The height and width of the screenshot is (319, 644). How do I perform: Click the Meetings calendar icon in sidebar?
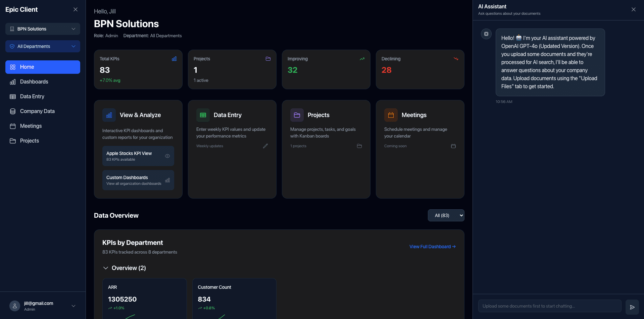click(x=12, y=126)
